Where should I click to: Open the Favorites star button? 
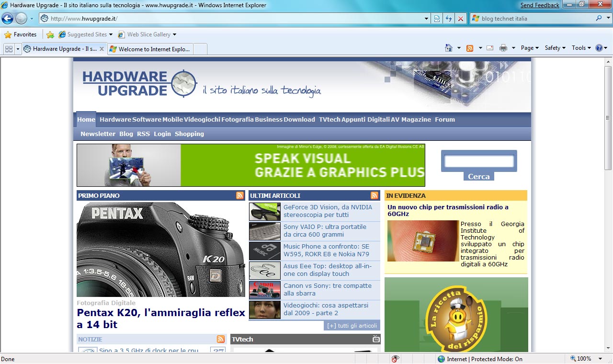[x=21, y=34]
